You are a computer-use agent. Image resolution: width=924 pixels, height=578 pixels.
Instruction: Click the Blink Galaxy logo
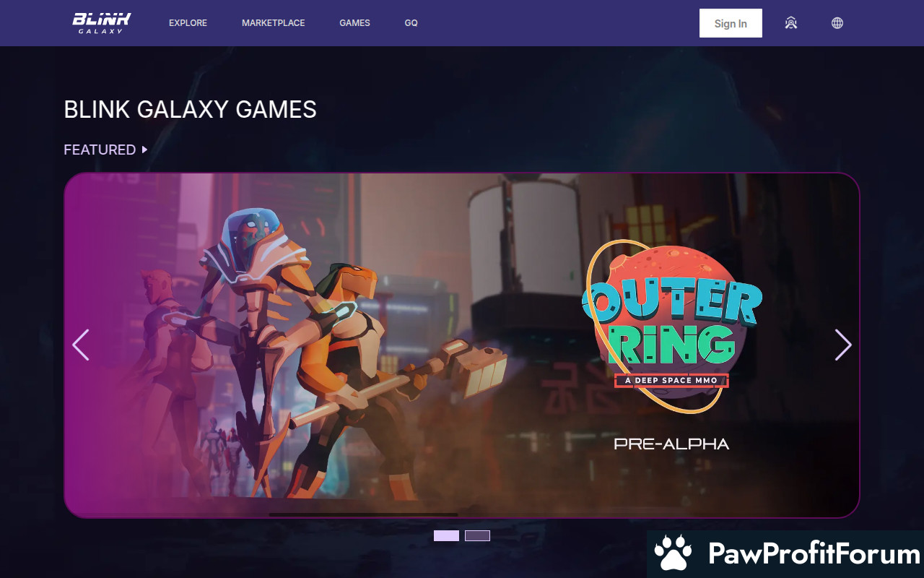tap(102, 23)
